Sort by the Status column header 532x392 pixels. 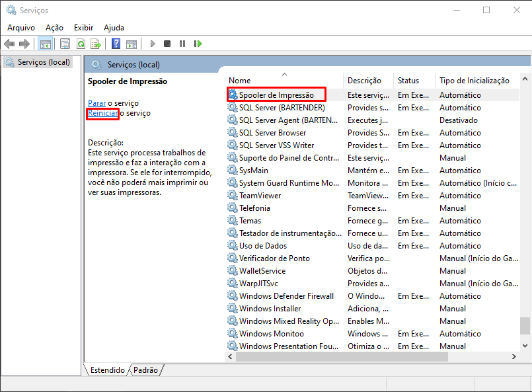tap(414, 81)
